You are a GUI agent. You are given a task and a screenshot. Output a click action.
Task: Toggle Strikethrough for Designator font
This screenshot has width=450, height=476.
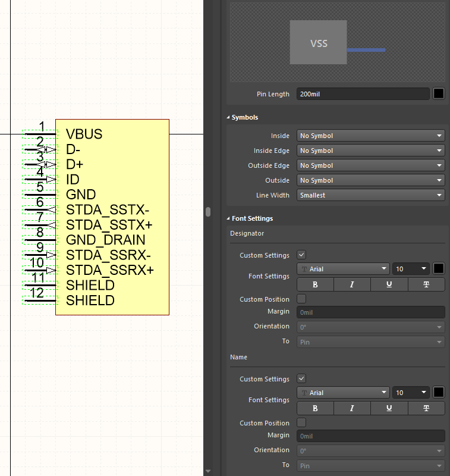[426, 284]
